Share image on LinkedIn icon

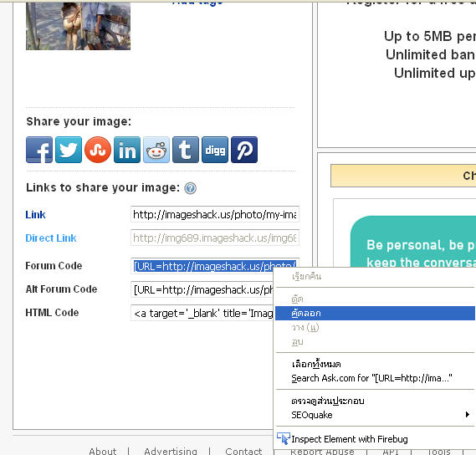[127, 150]
